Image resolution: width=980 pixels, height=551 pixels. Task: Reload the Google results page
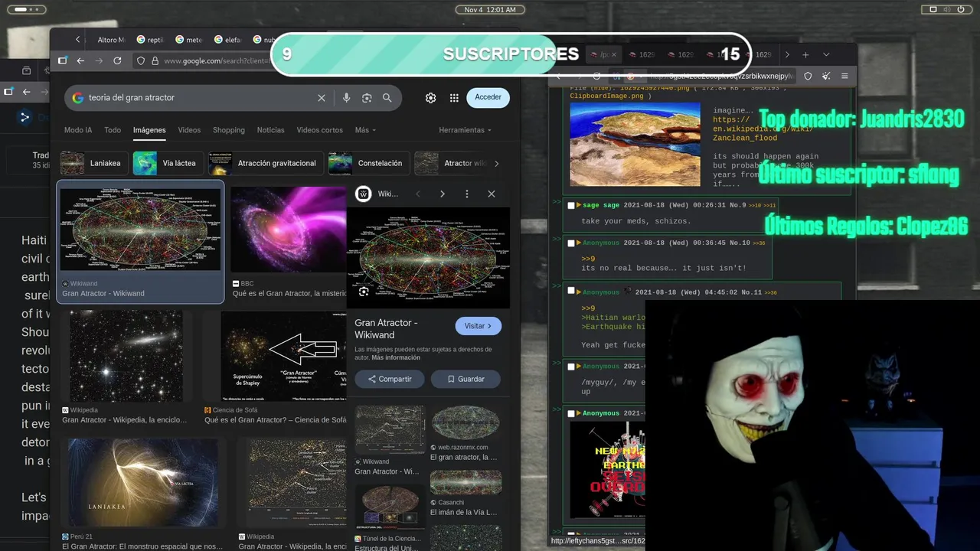[x=117, y=60]
